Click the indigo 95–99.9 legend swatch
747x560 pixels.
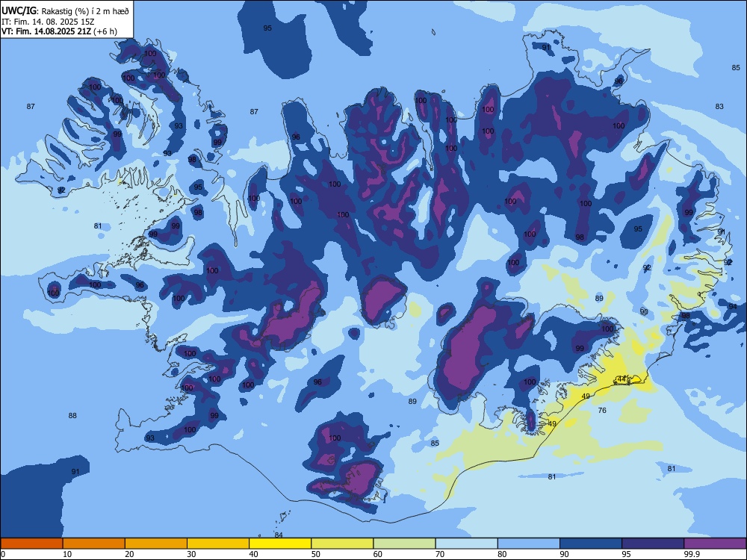pyautogui.click(x=653, y=544)
